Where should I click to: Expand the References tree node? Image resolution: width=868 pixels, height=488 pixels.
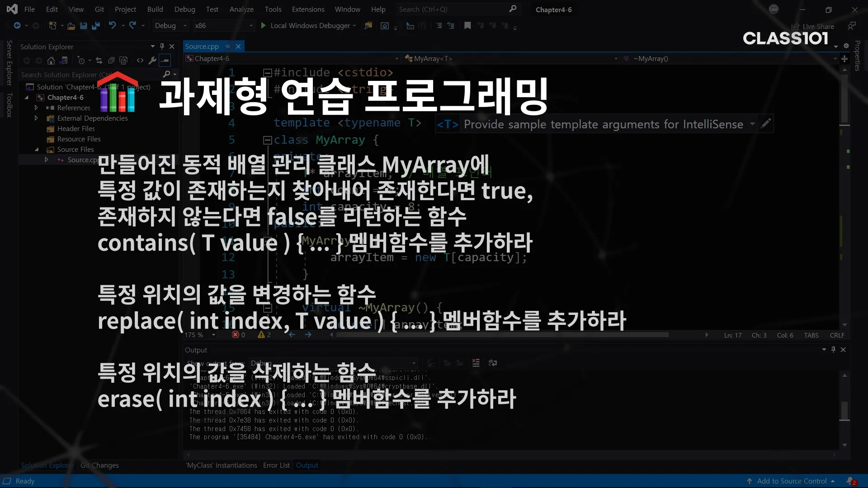point(36,108)
